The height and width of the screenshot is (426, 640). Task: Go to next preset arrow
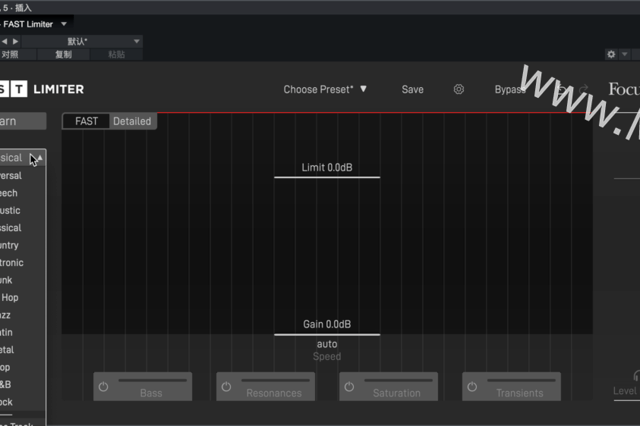pos(16,41)
